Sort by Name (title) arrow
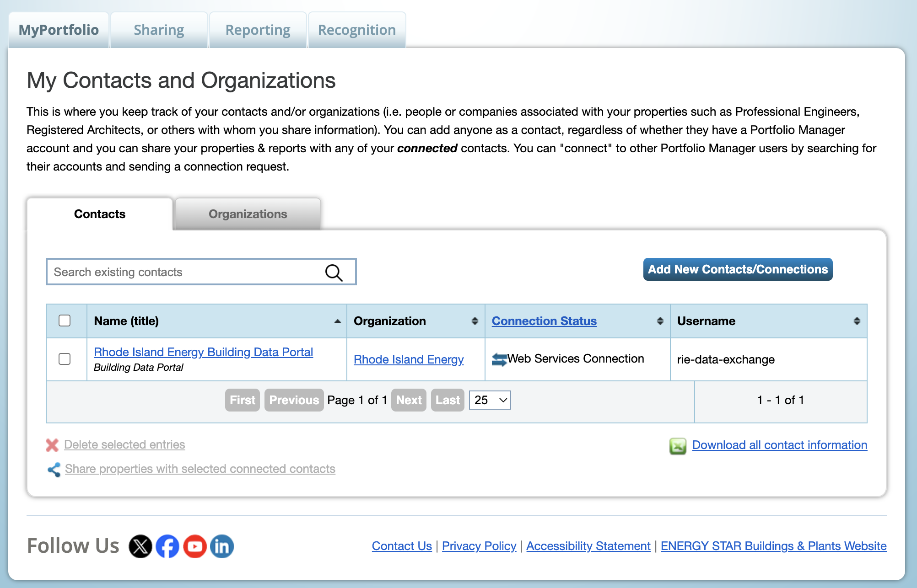This screenshot has height=588, width=917. (338, 321)
